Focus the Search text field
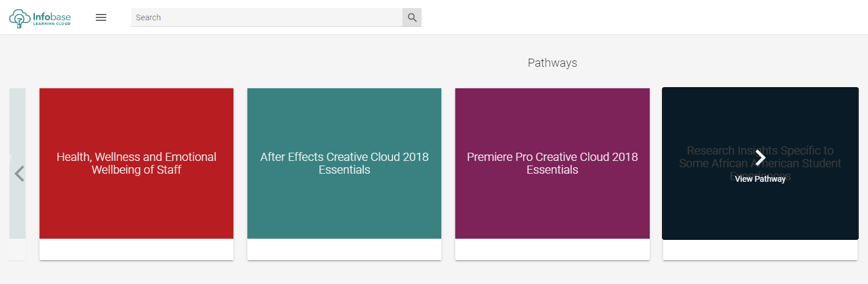 266,17
